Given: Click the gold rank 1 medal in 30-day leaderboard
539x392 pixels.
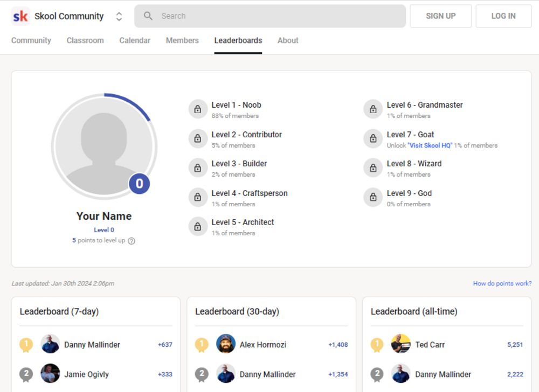Looking at the screenshot, I should (x=202, y=345).
